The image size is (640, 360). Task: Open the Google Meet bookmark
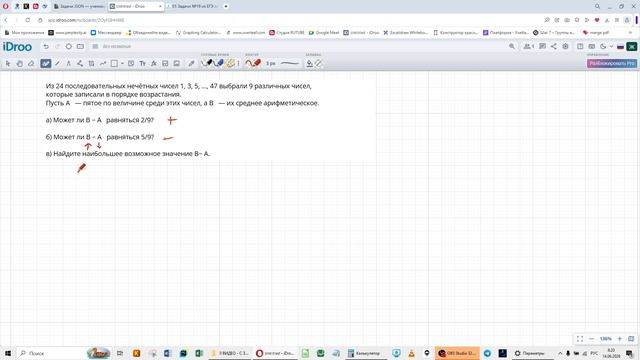[324, 32]
